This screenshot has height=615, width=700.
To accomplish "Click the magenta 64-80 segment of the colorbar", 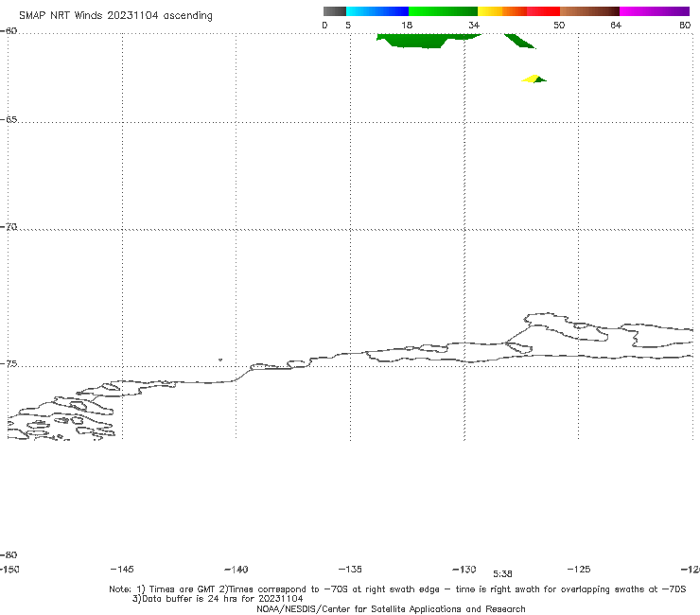I will 655,11.
